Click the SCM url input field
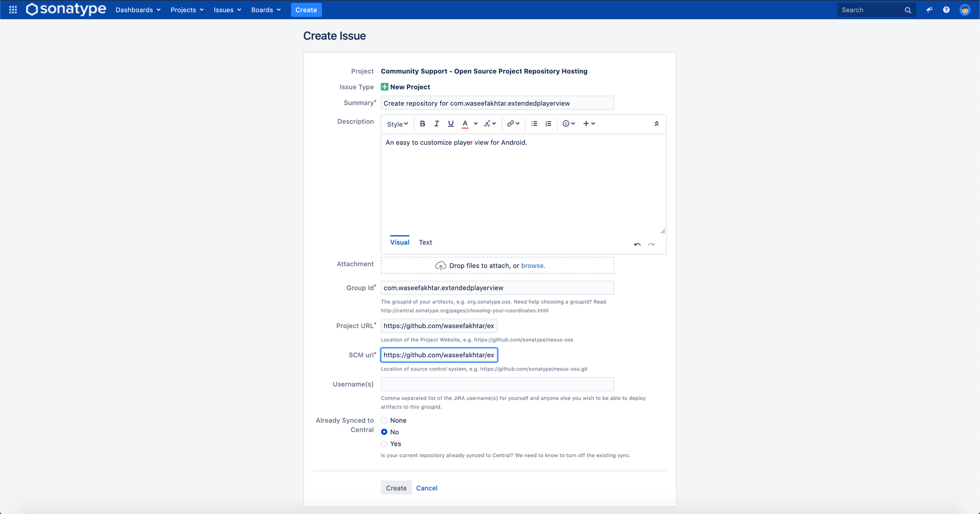This screenshot has width=980, height=514. click(439, 355)
